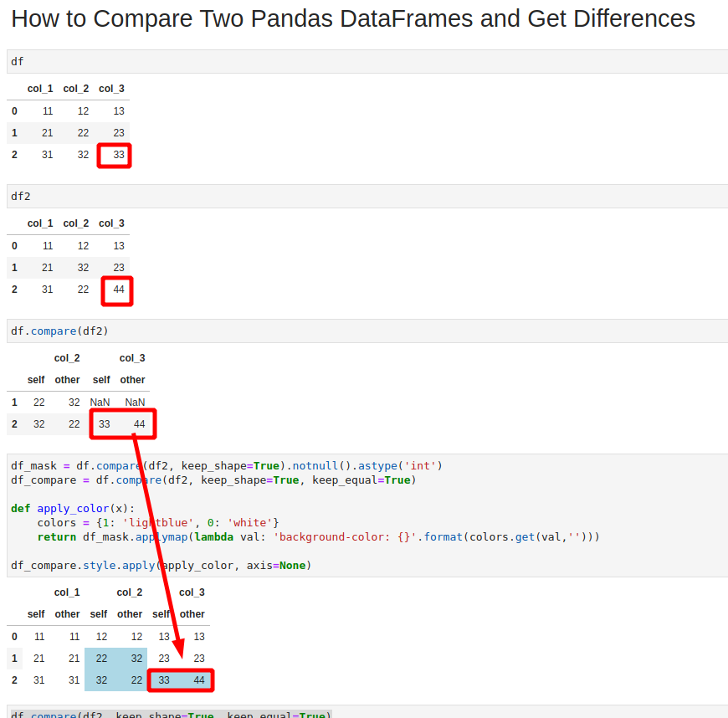Screen dimensions: 728x718
Task: Click the red-boxed value 44 in df2 table
Action: [117, 290]
